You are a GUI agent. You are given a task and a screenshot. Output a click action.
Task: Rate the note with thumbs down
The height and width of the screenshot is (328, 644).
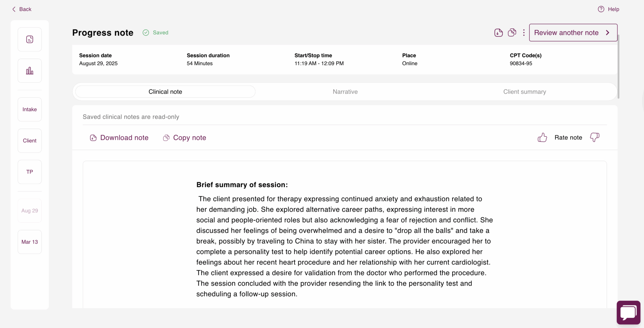tap(595, 138)
